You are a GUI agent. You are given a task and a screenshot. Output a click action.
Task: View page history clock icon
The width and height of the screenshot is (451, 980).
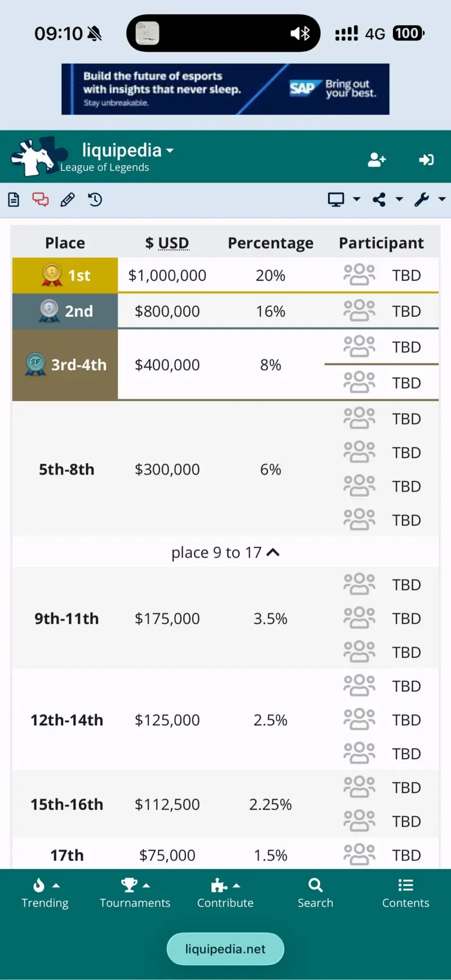(x=95, y=199)
